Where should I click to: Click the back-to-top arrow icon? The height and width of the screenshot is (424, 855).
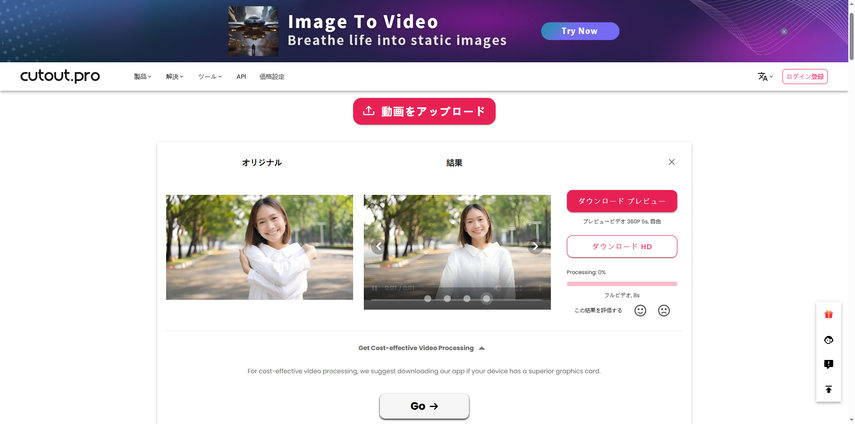829,389
